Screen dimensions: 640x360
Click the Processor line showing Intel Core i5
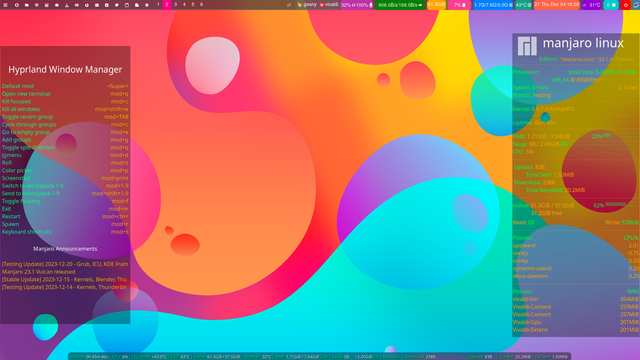(x=575, y=72)
